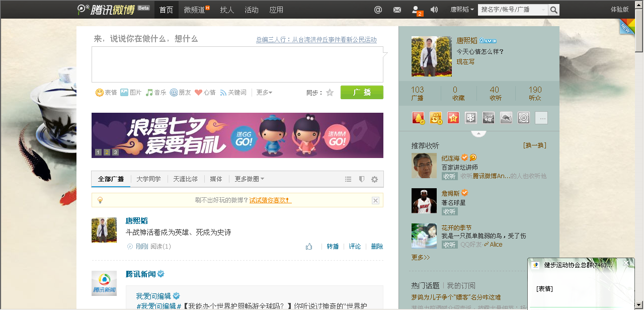Open the 微频道 menu item
The height and width of the screenshot is (310, 644).
[x=197, y=10]
